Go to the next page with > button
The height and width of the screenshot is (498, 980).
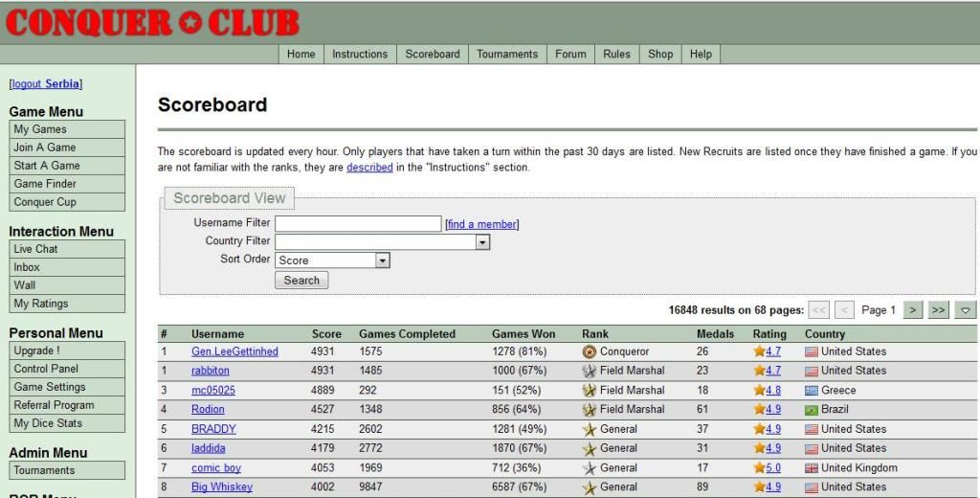pos(913,309)
